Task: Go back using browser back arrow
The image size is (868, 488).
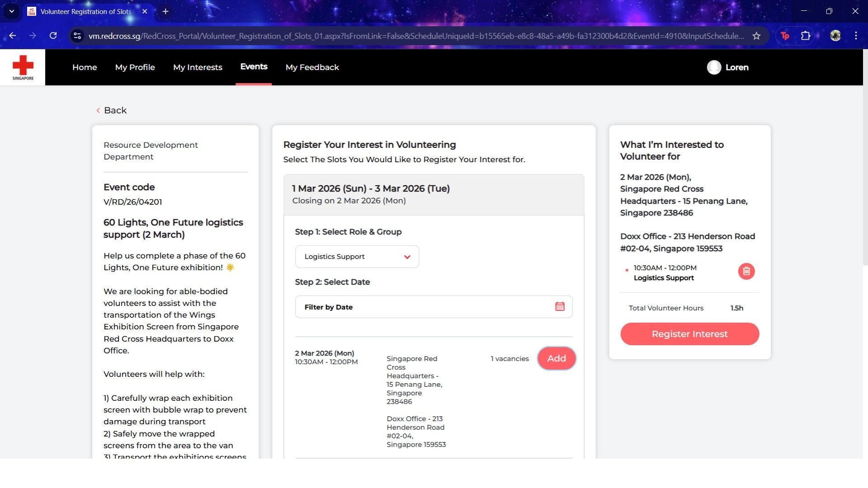Action: point(13,36)
